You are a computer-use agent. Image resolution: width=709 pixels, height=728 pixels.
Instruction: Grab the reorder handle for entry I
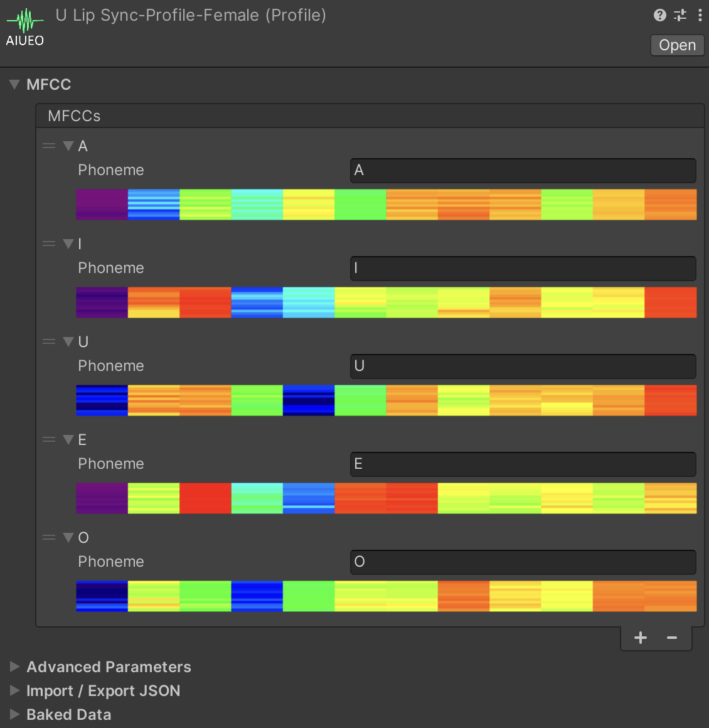49,244
